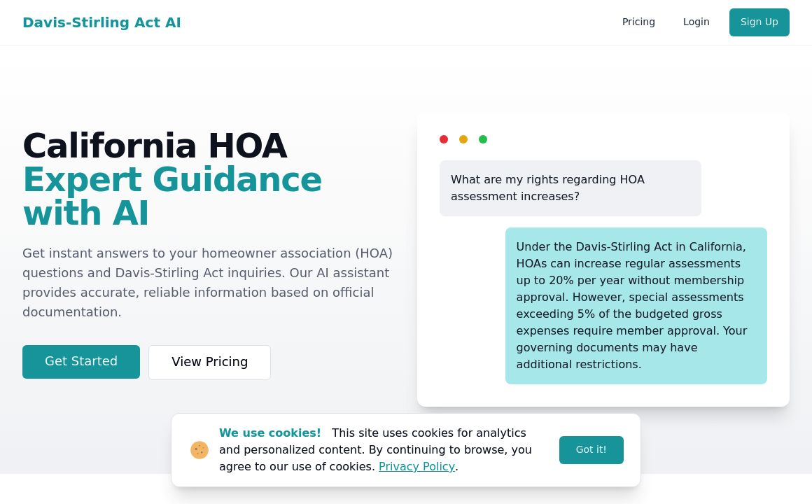Viewport: 812px width, 504px height.
Task: Click the yellow dot in chat window
Action: [463, 139]
